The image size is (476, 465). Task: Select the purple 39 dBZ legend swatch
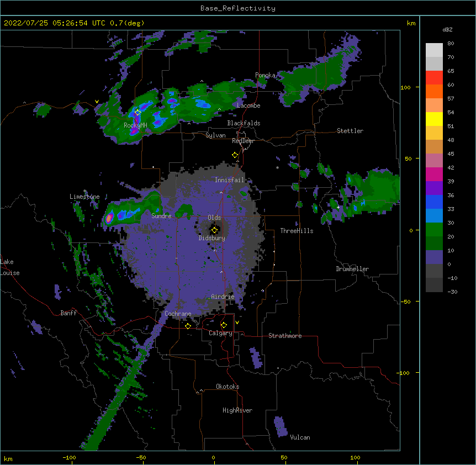434,188
